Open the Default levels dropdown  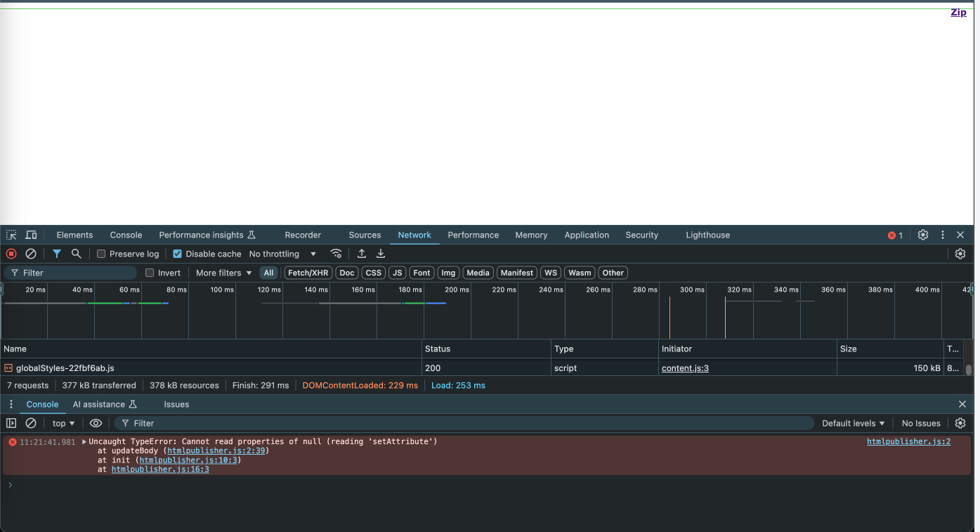pyautogui.click(x=853, y=423)
